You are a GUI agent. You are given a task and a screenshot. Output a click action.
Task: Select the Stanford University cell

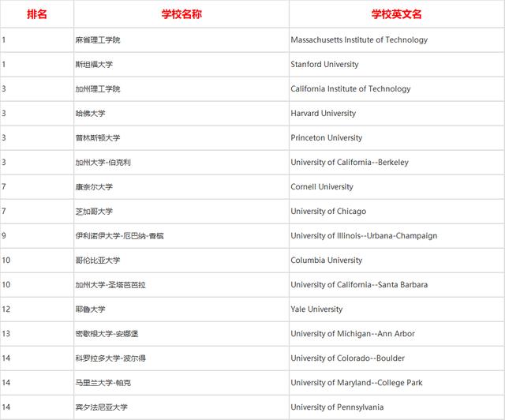397,65
